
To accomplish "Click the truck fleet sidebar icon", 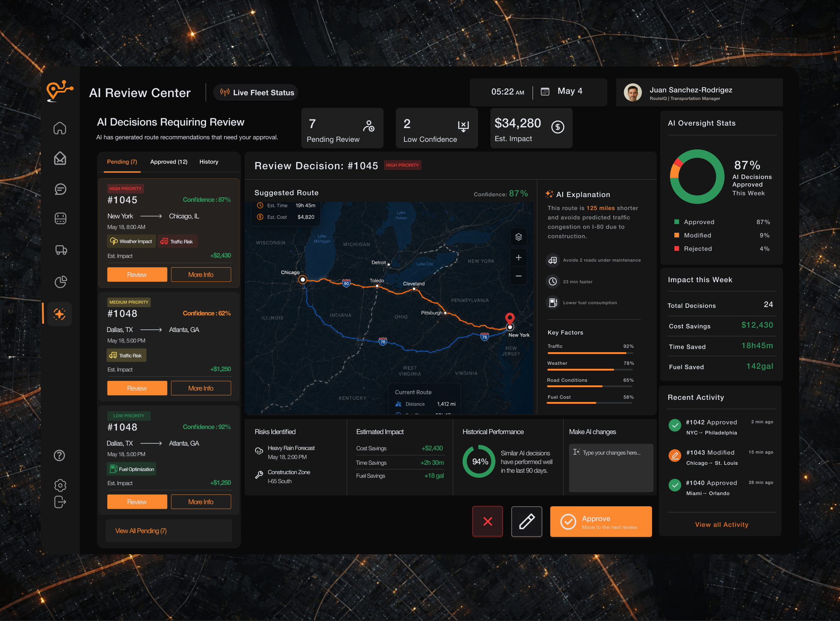I will (x=61, y=250).
